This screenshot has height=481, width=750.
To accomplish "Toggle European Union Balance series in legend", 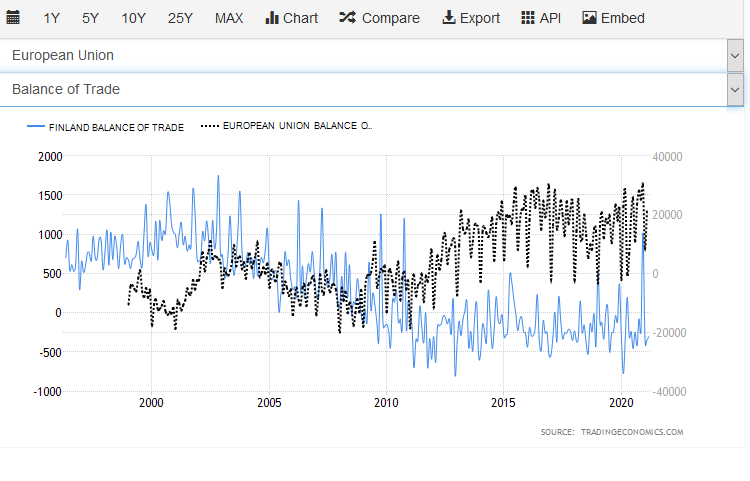I will tap(297, 126).
